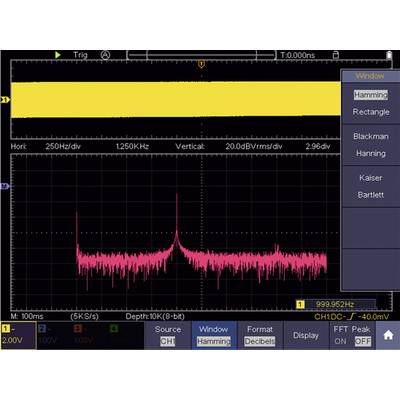Screen dimensions: 400x400
Task: Choose the Bartlett window
Action: (371, 195)
